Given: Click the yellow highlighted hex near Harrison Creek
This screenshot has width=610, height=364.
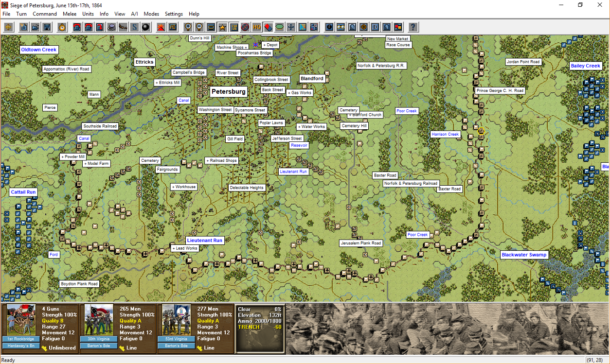Looking at the screenshot, I should pyautogui.click(x=481, y=131).
